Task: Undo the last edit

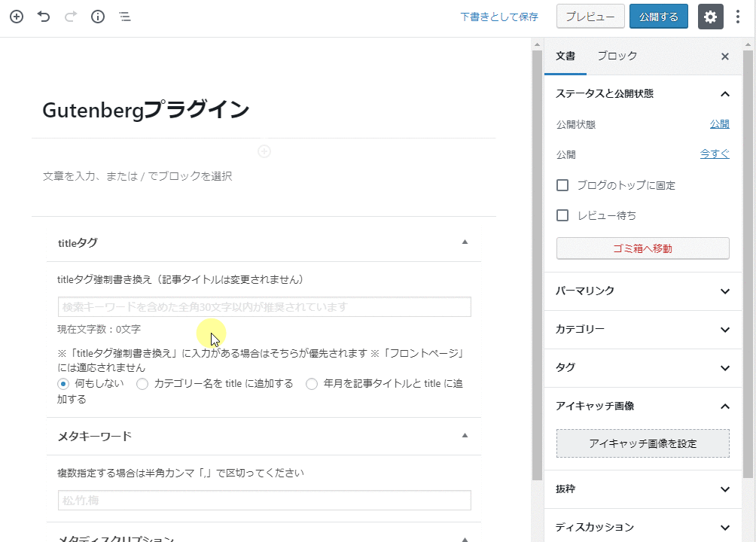Action: pos(44,17)
